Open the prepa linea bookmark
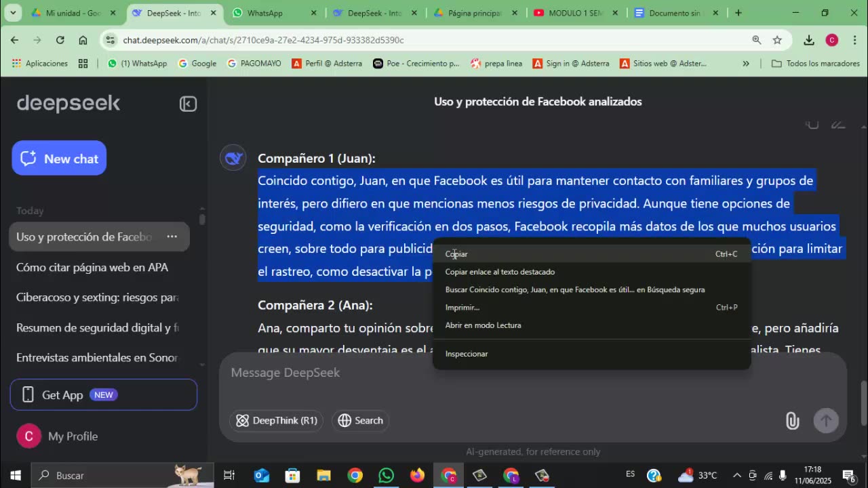 click(x=496, y=63)
